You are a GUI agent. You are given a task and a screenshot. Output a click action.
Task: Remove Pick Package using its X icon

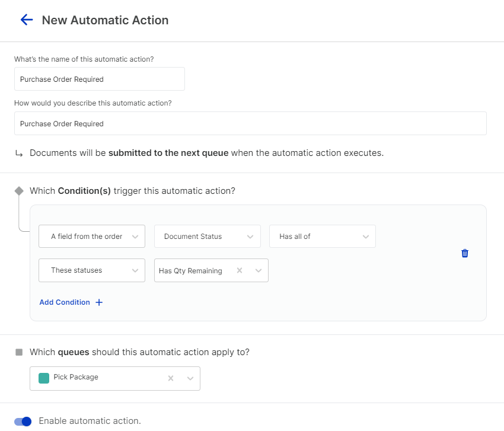click(x=171, y=378)
